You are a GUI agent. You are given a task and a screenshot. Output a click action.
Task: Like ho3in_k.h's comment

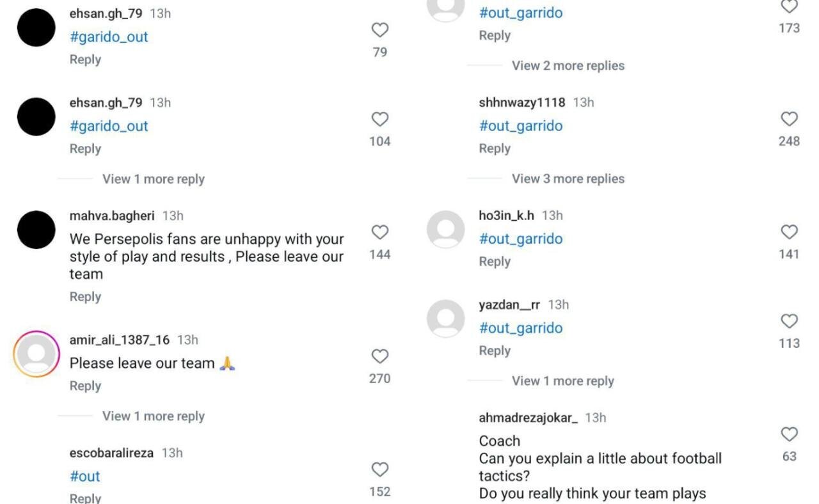point(790,232)
